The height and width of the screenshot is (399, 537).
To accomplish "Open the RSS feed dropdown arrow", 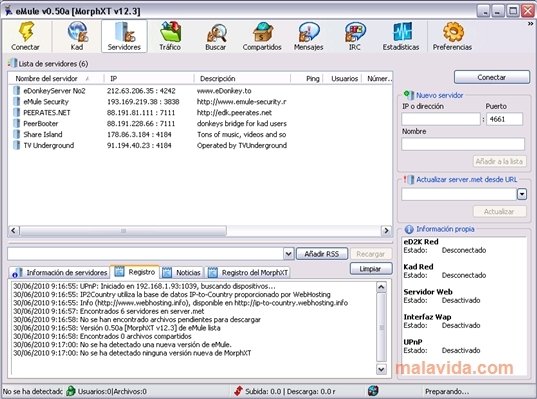I will coord(288,254).
